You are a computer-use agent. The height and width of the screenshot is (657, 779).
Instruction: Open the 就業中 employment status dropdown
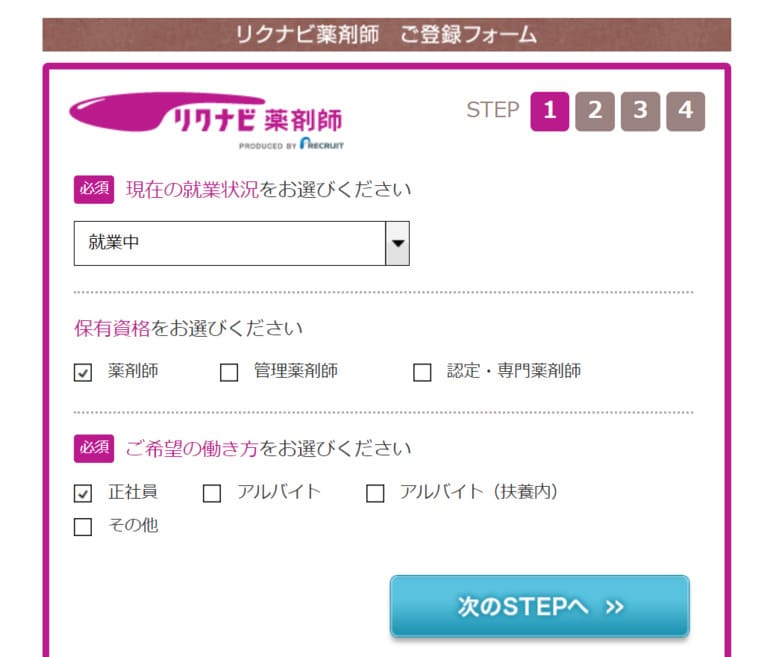[x=241, y=244]
